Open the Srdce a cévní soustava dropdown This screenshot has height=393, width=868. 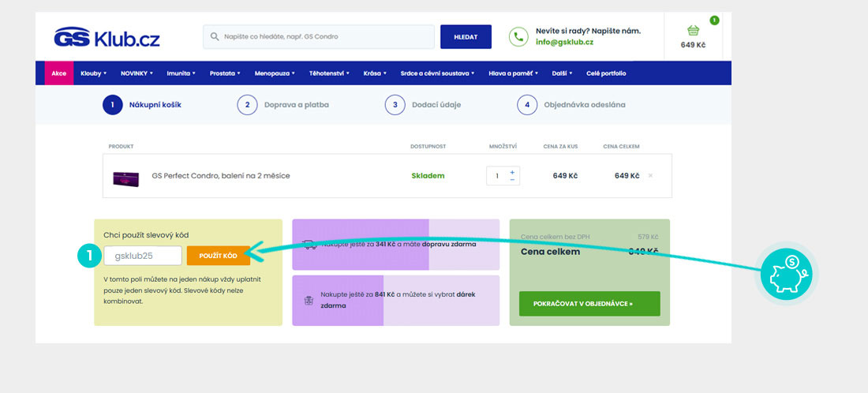437,73
